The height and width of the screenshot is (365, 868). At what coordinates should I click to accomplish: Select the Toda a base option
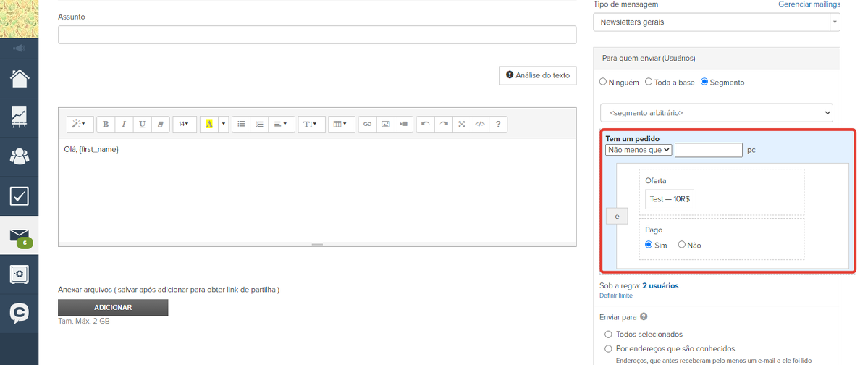point(649,82)
